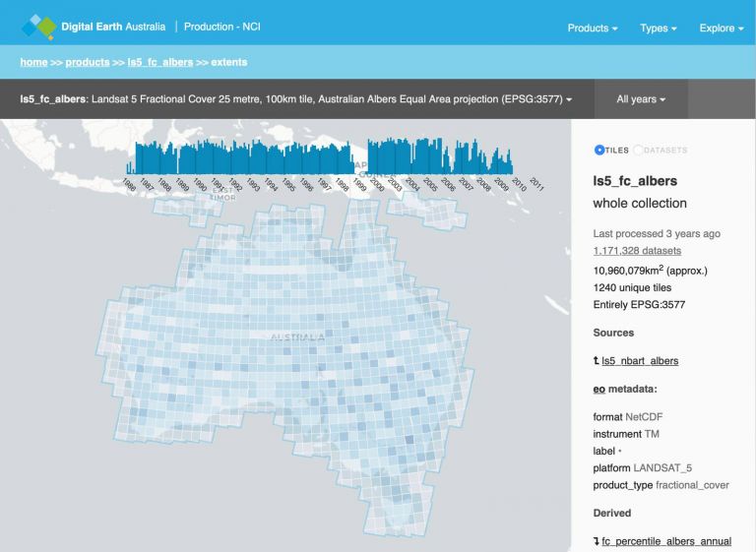Click the 1999 year label on timeline
This screenshot has height=552, width=756.
(x=359, y=185)
